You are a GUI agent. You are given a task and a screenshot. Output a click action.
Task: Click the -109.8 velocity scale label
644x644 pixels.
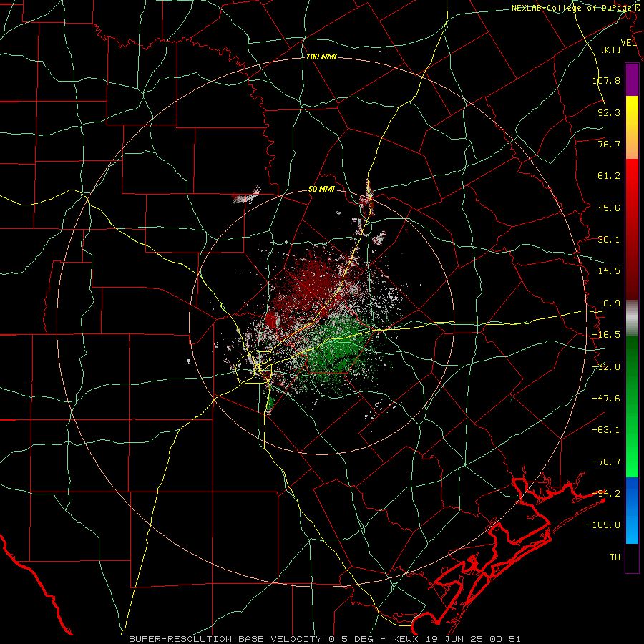coord(603,525)
